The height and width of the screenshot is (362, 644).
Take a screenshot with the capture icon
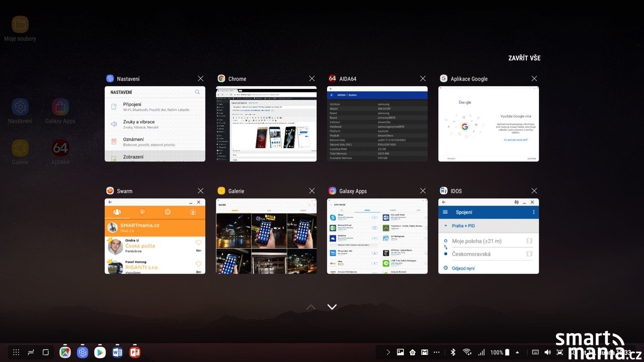tap(560, 352)
